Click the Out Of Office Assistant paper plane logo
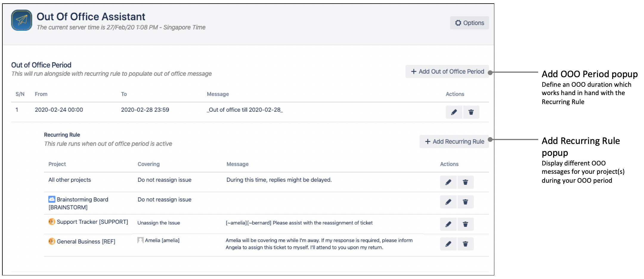 coord(21,20)
